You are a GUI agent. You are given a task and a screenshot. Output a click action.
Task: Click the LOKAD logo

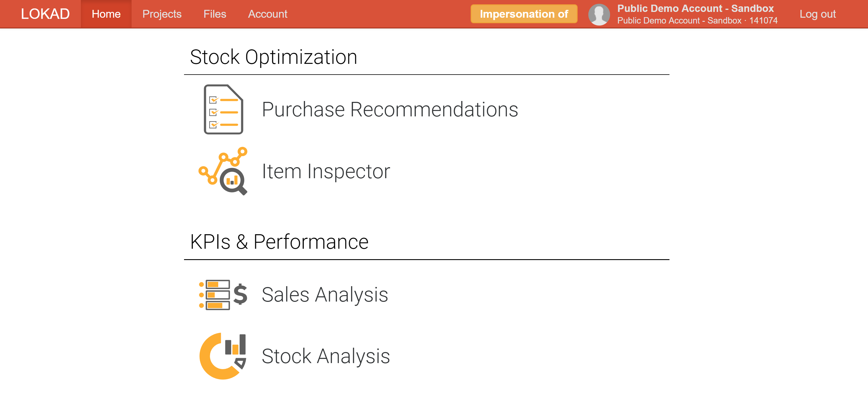click(x=45, y=14)
